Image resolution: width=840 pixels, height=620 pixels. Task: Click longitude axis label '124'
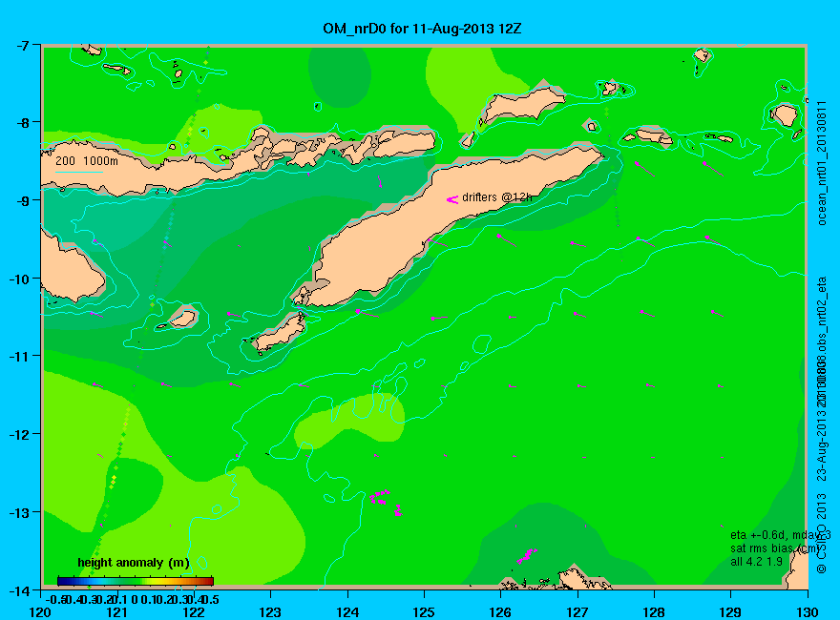[x=347, y=612]
